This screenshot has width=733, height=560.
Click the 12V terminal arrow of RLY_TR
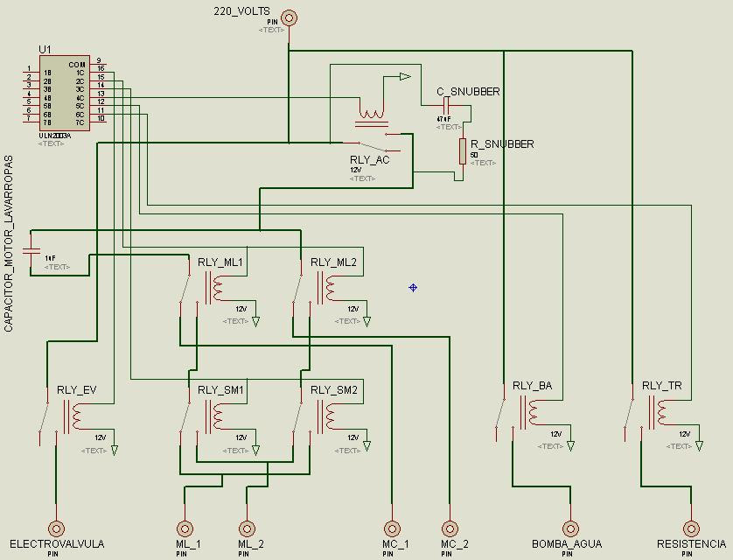point(700,446)
